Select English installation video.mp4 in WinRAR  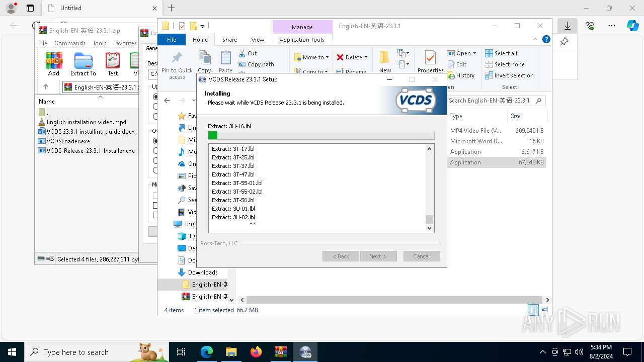pyautogui.click(x=87, y=122)
